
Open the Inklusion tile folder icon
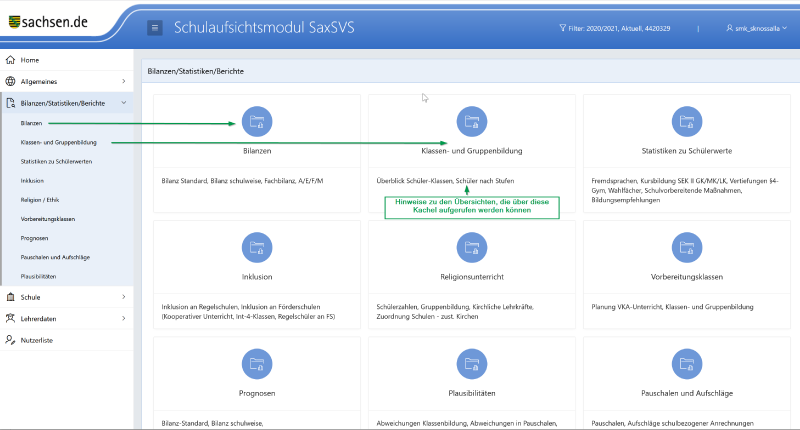tap(257, 246)
